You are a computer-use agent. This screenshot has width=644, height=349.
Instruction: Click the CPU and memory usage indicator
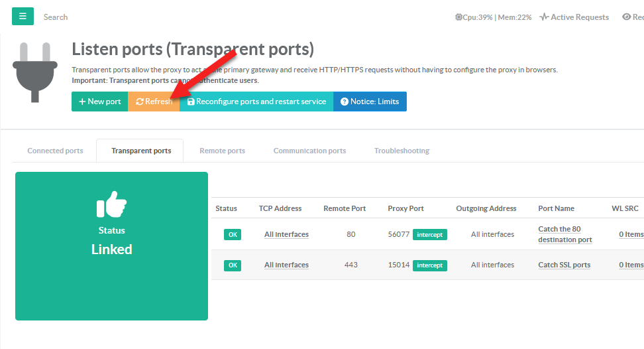tap(493, 17)
